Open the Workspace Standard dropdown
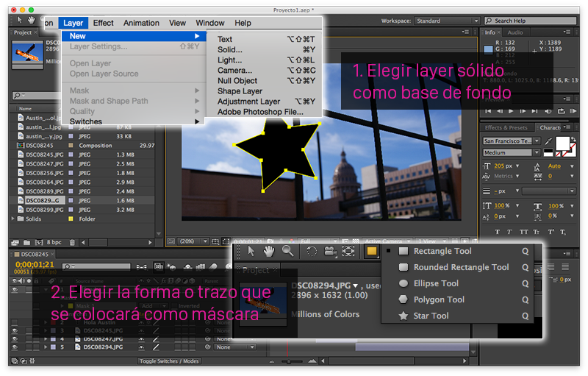The width and height of the screenshot is (588, 376). tap(447, 21)
